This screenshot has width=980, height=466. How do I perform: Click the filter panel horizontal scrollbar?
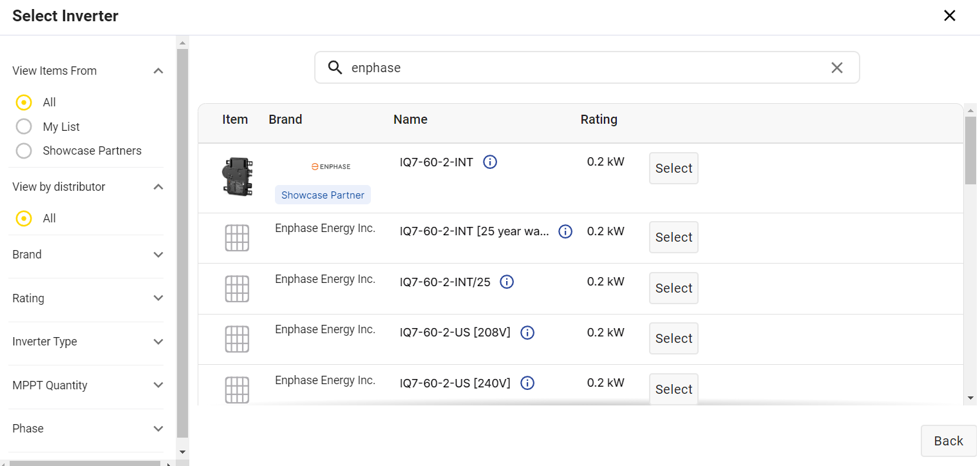click(84, 463)
